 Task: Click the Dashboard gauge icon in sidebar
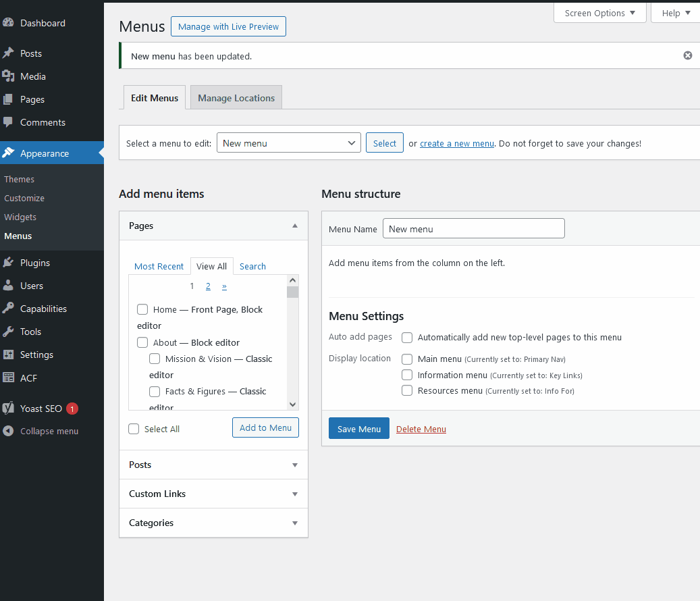(x=8, y=23)
